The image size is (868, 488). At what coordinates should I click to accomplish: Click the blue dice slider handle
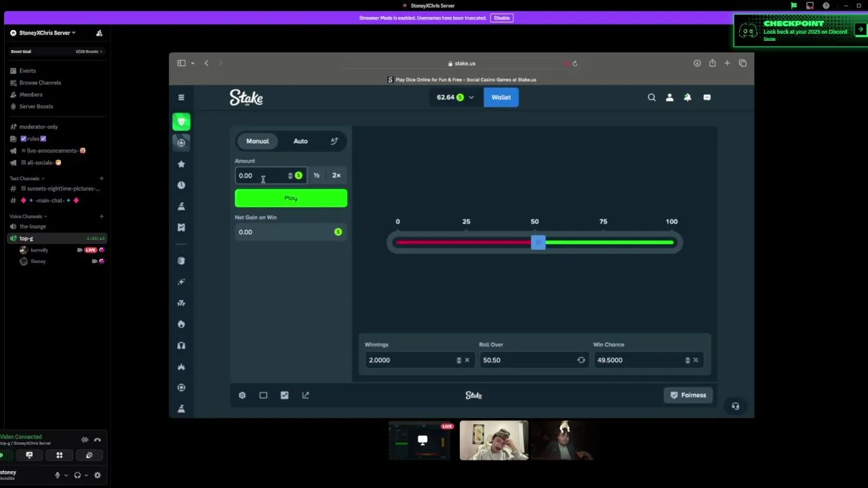(x=538, y=242)
